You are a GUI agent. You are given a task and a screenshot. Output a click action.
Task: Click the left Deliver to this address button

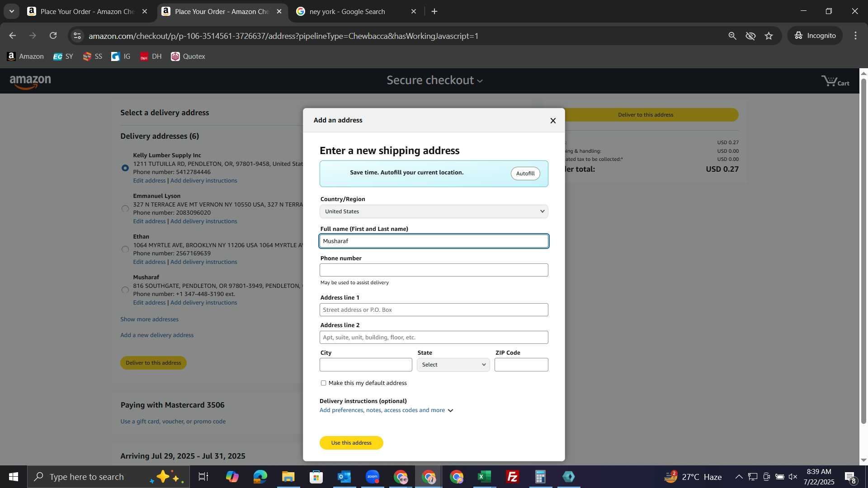[153, 363]
